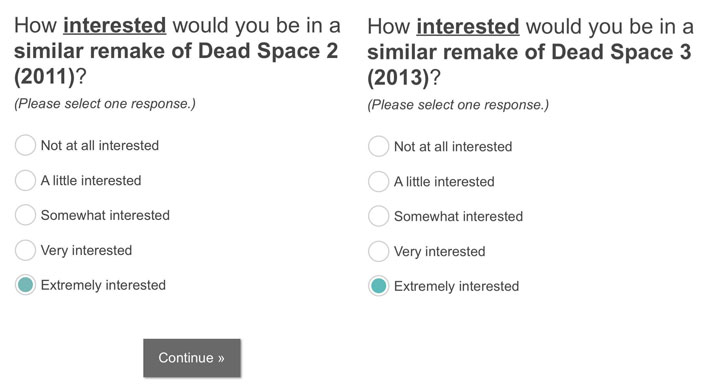
Task: Select 'Very interested' for Dead Space 2
Action: [x=25, y=250]
